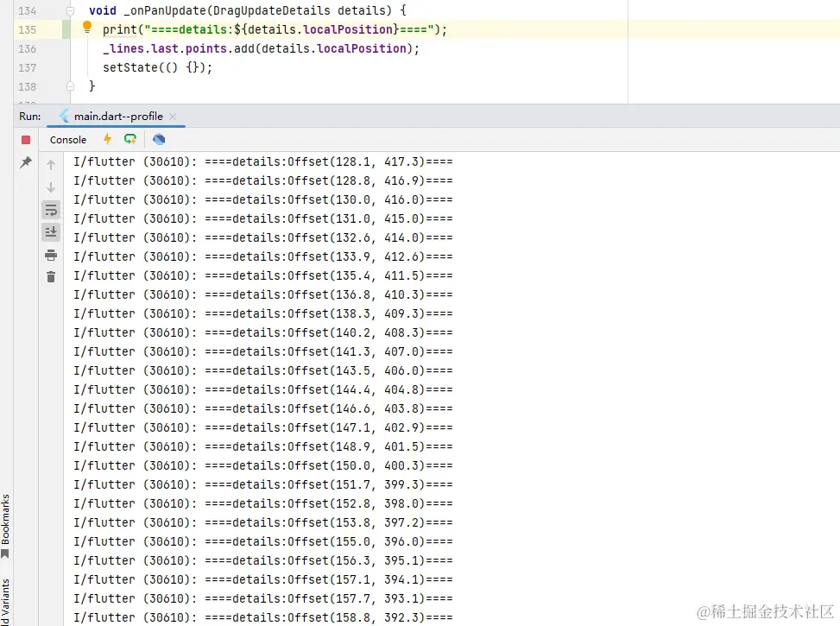Click the down arrow in console gutter

(51, 187)
